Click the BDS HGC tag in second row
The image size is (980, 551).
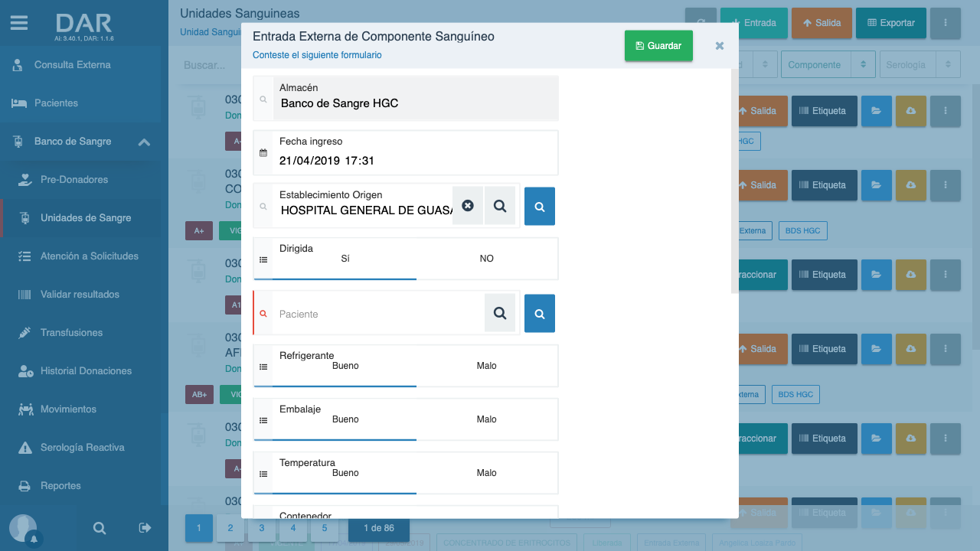pyautogui.click(x=802, y=230)
